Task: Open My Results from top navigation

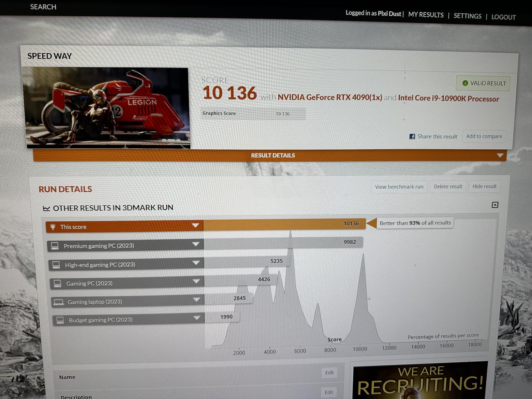Action: 426,15
